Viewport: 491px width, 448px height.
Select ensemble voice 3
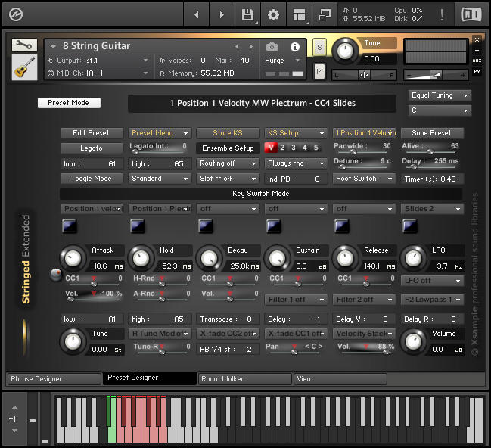[x=294, y=148]
